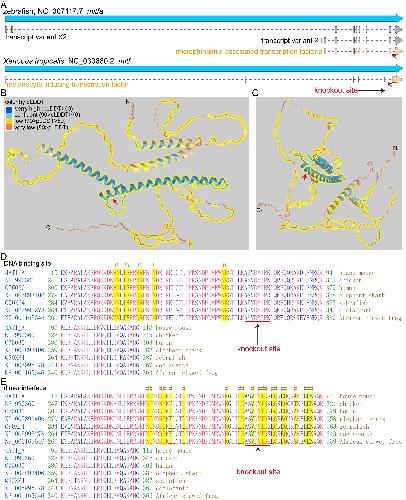Click 'zebrafish' in second DNA binding alignment block
406x500 pixels.
tap(170, 358)
